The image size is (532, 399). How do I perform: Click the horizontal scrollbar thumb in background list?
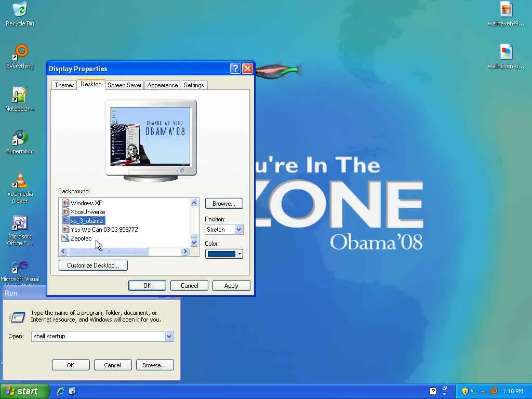pos(108,251)
